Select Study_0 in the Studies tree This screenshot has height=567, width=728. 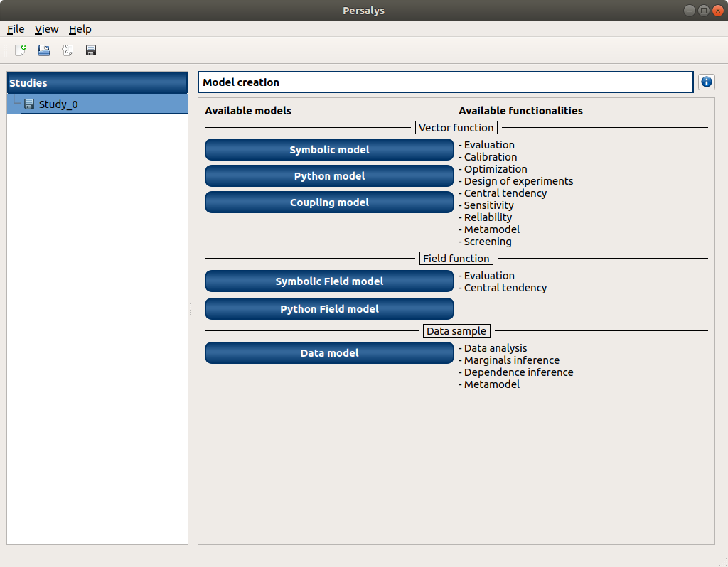58,104
